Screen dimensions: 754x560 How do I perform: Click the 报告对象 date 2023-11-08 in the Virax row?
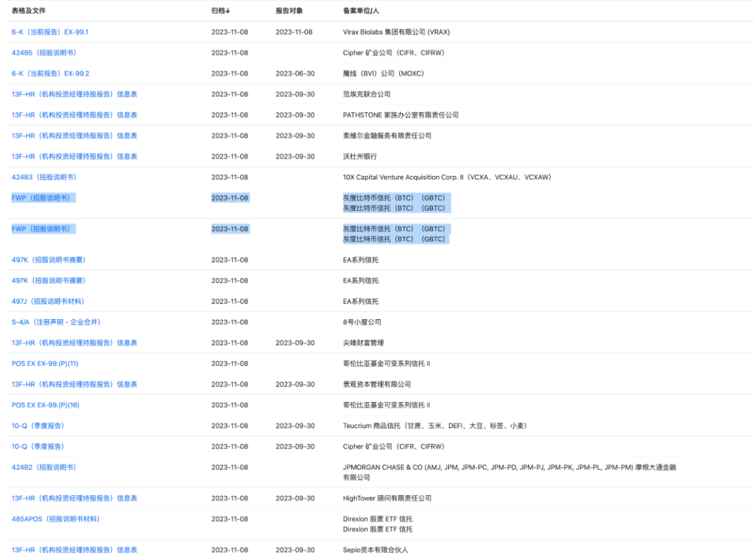click(x=294, y=31)
